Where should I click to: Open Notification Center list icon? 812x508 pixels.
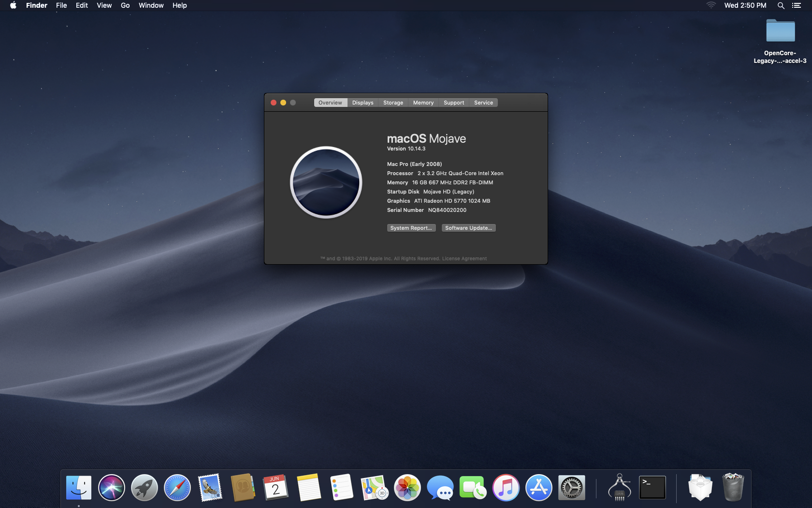point(797,5)
